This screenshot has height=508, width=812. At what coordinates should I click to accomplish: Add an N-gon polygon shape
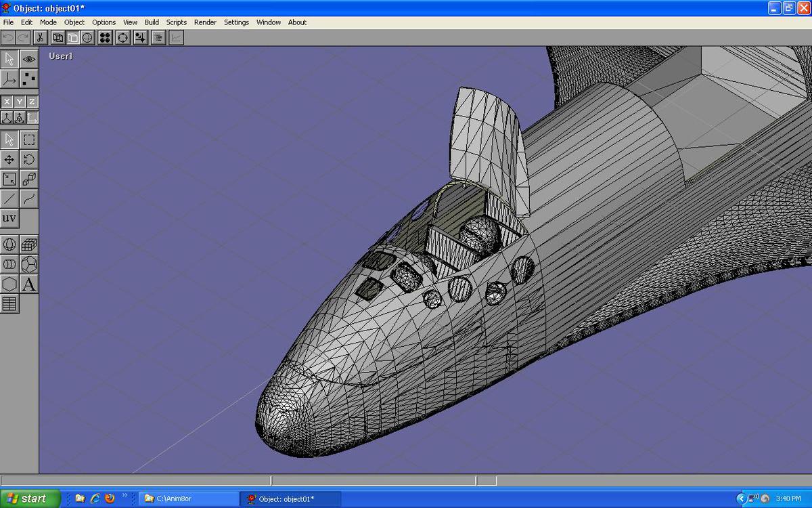[9, 284]
